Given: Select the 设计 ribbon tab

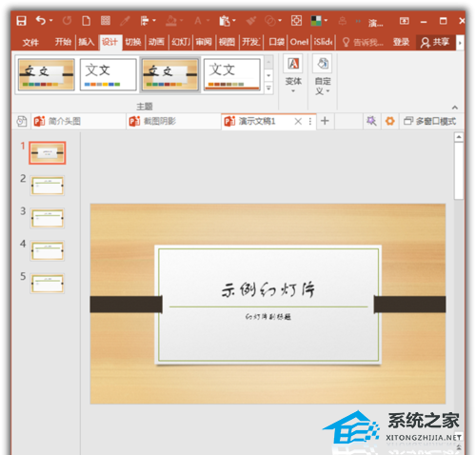Looking at the screenshot, I should pos(109,42).
